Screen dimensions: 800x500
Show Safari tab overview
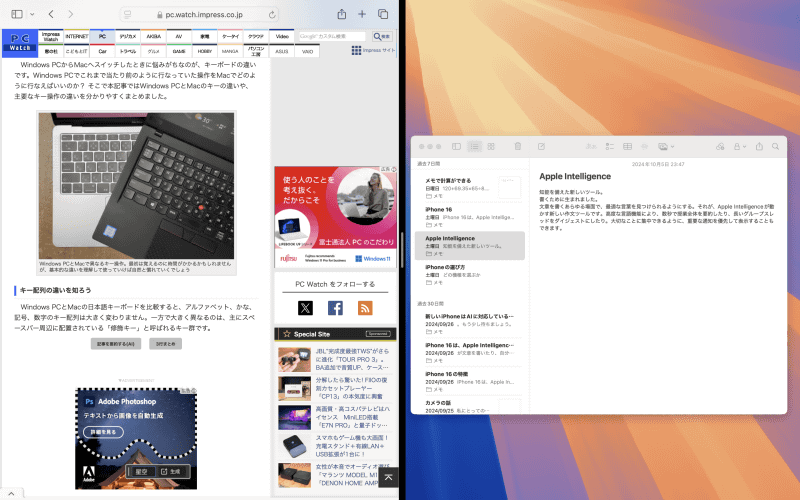[383, 14]
